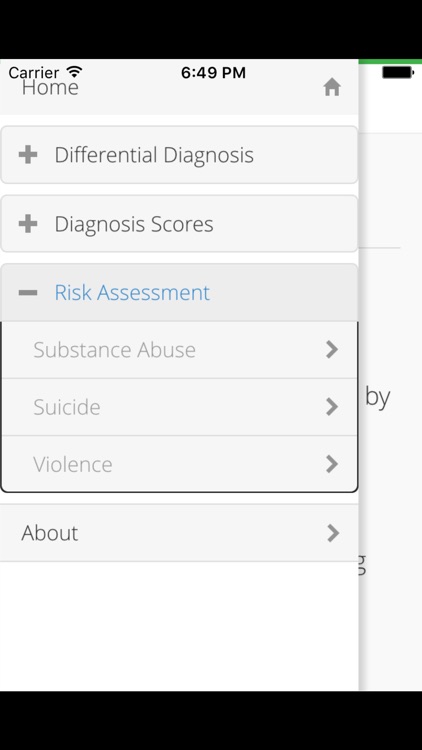Open the About page
Image resolution: width=422 pixels, height=750 pixels.
click(x=179, y=533)
